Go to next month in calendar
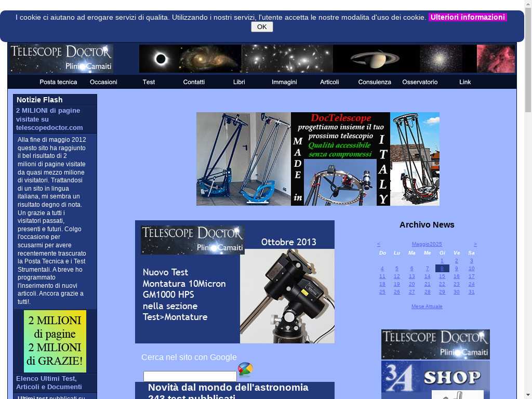This screenshot has height=399, width=532. (475, 244)
